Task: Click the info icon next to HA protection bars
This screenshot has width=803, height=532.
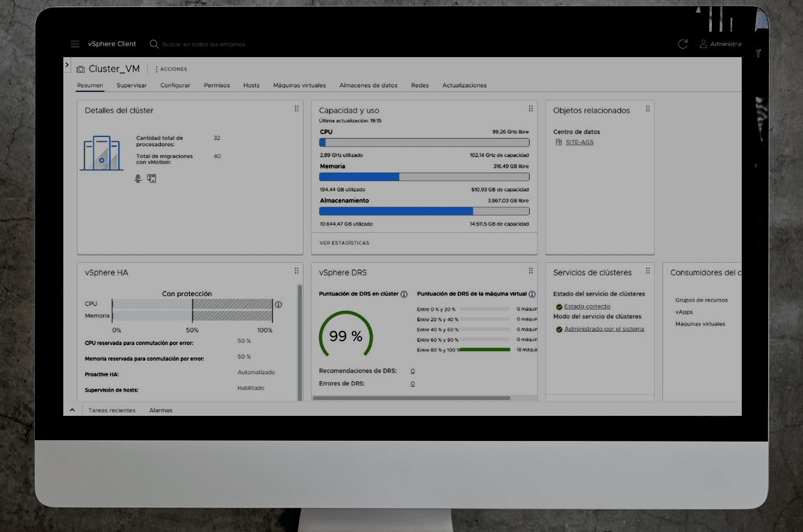Action: 279,304
